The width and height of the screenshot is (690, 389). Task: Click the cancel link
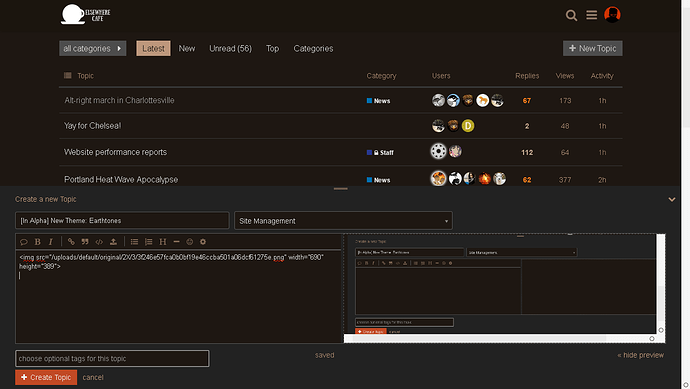tap(93, 377)
